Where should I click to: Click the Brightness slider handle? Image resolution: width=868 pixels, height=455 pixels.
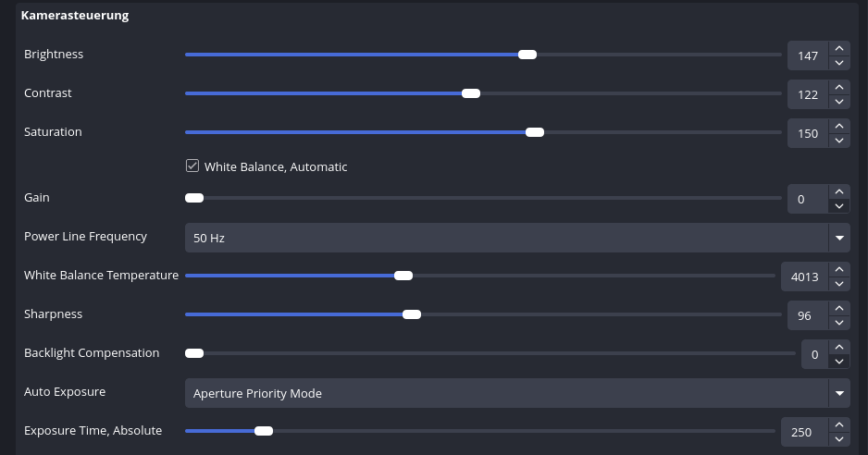(x=527, y=55)
